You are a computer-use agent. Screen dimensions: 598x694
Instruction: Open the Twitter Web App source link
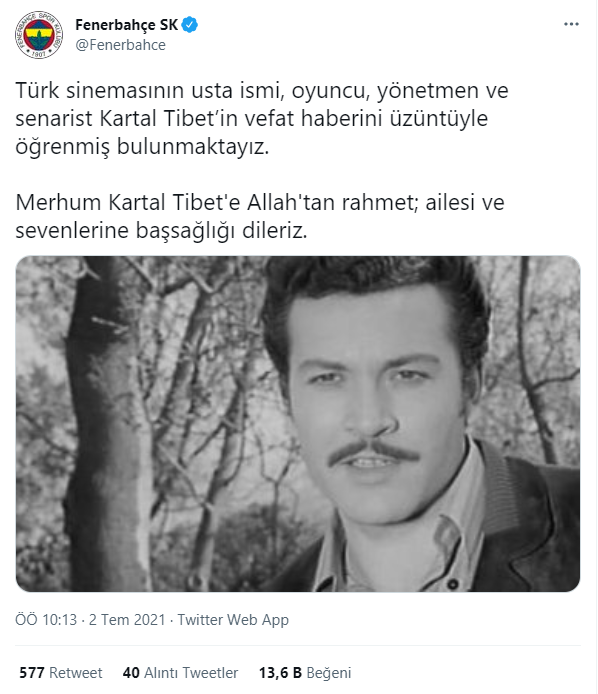tap(233, 620)
